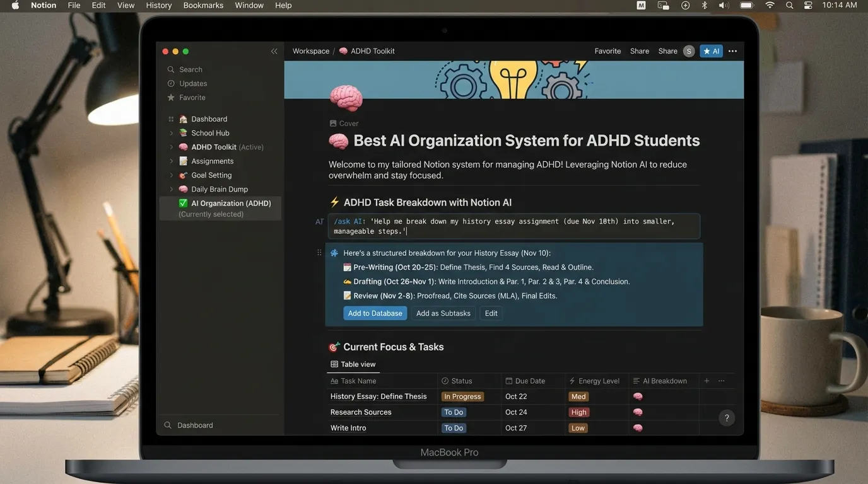Click the drag-handle grid icon beside Dashboard
This screenshot has width=868, height=484.
tap(171, 119)
